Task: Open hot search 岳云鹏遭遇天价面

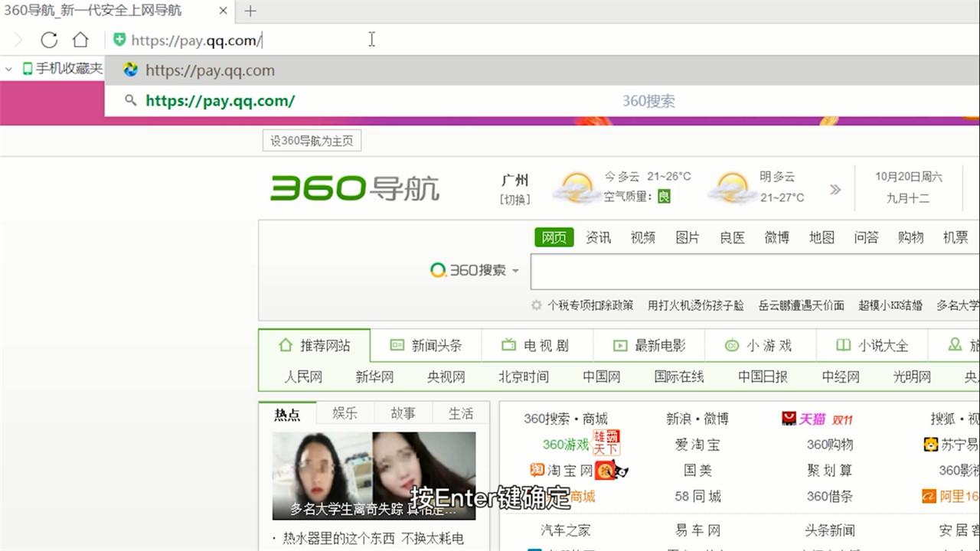Action: [x=802, y=305]
